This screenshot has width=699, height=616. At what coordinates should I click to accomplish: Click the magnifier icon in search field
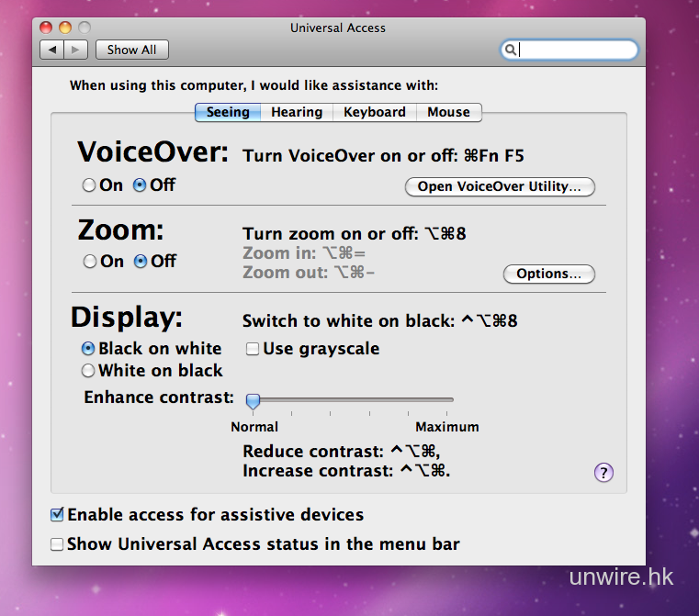pos(511,50)
